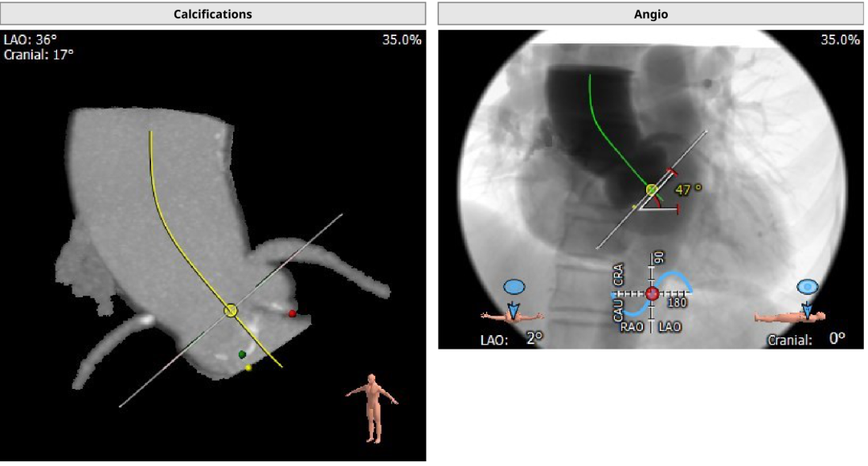
Task: Click the orientation human figure in Calcifications view
Action: [372, 408]
